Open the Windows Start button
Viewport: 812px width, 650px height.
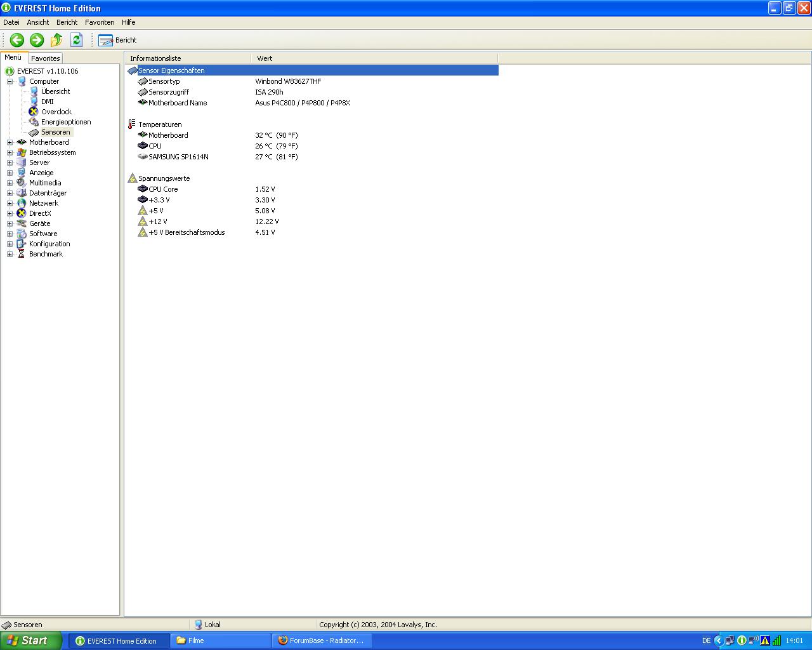click(x=30, y=640)
